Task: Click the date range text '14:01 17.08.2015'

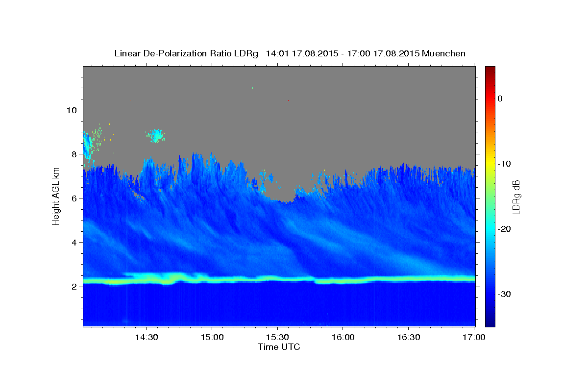Action: click(301, 53)
